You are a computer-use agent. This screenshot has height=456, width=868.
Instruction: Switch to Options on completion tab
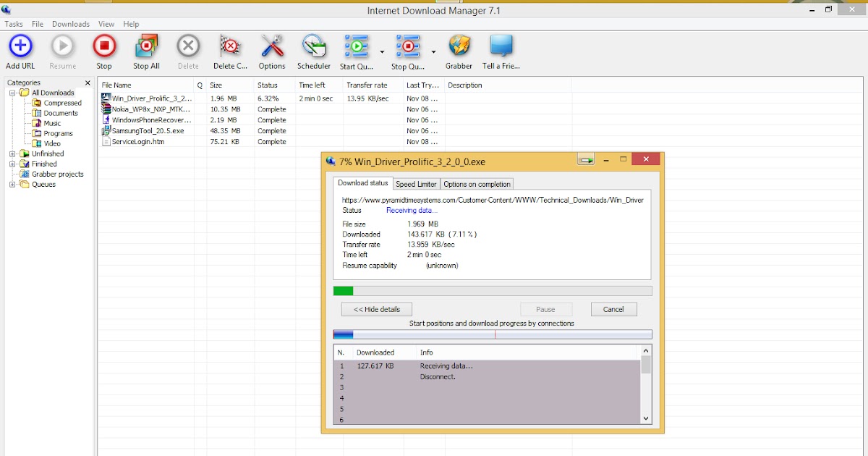pos(477,184)
